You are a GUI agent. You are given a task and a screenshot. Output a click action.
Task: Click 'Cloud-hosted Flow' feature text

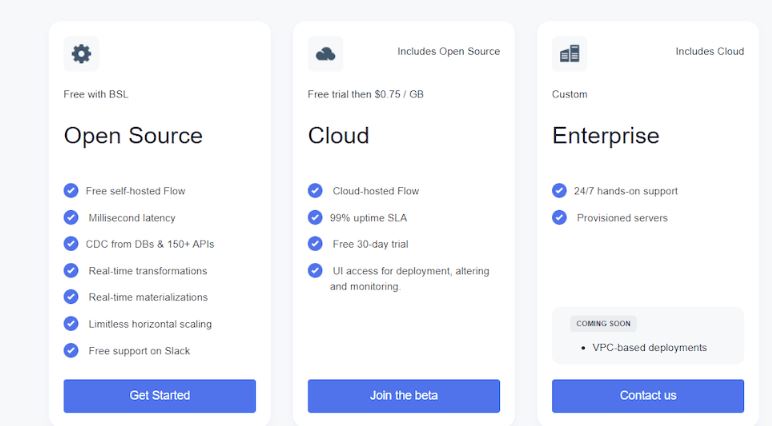tap(376, 191)
